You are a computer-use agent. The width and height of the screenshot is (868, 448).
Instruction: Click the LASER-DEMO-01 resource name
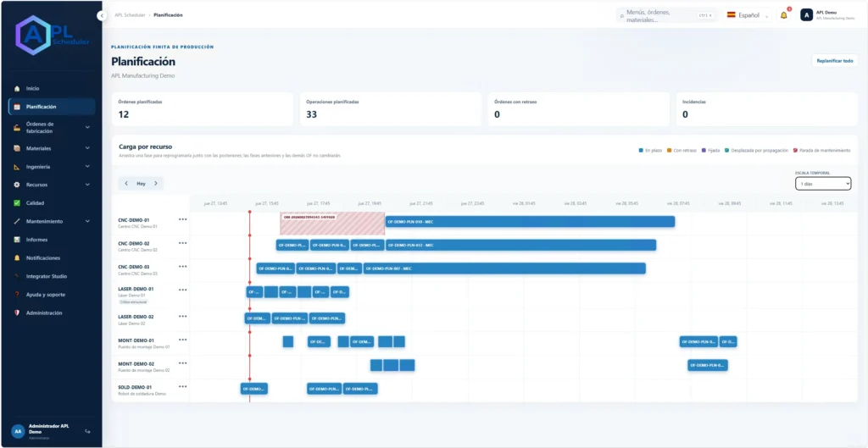136,289
